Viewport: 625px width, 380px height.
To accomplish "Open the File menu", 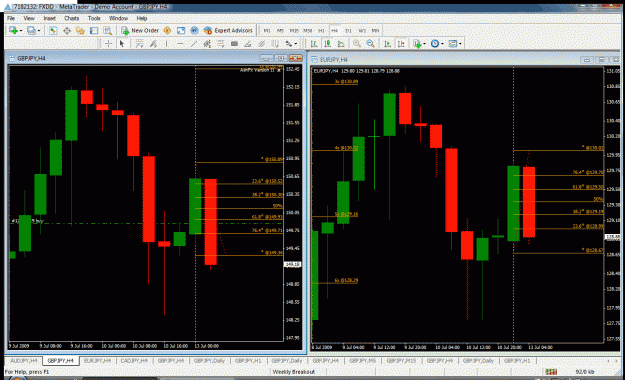I will pyautogui.click(x=11, y=18).
